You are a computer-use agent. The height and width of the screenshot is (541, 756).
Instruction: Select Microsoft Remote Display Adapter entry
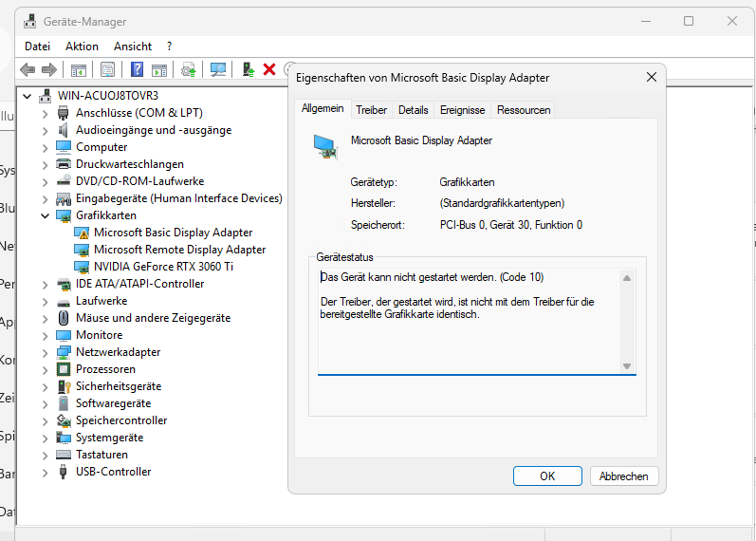[x=180, y=250]
